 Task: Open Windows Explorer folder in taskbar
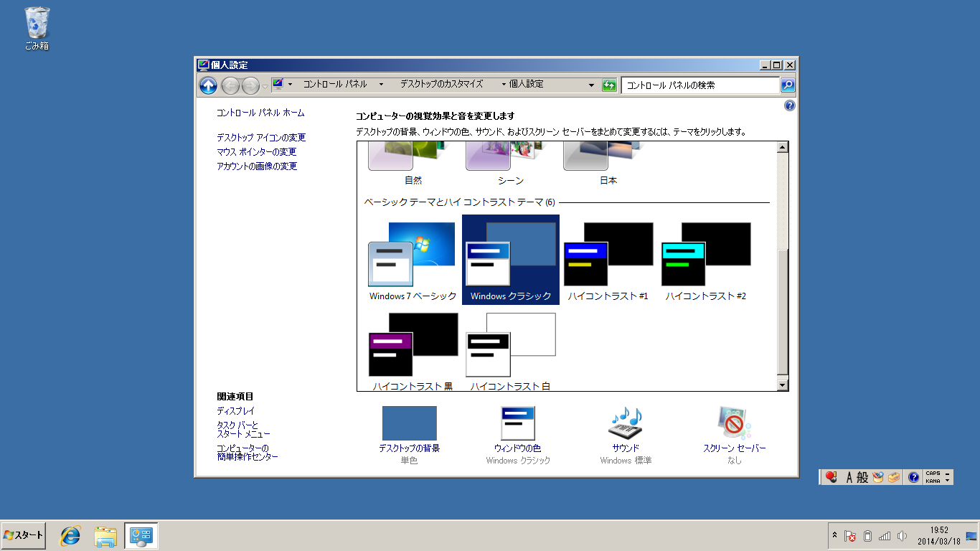point(105,536)
